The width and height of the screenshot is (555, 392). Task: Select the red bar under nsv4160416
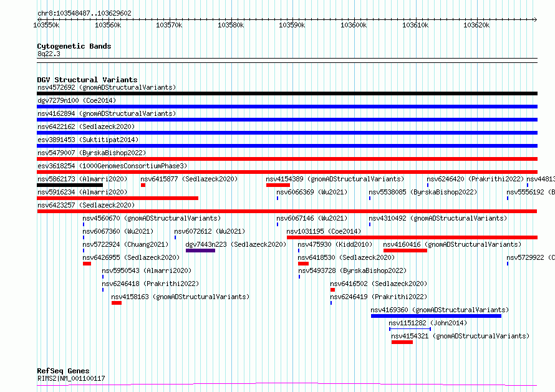(405, 251)
